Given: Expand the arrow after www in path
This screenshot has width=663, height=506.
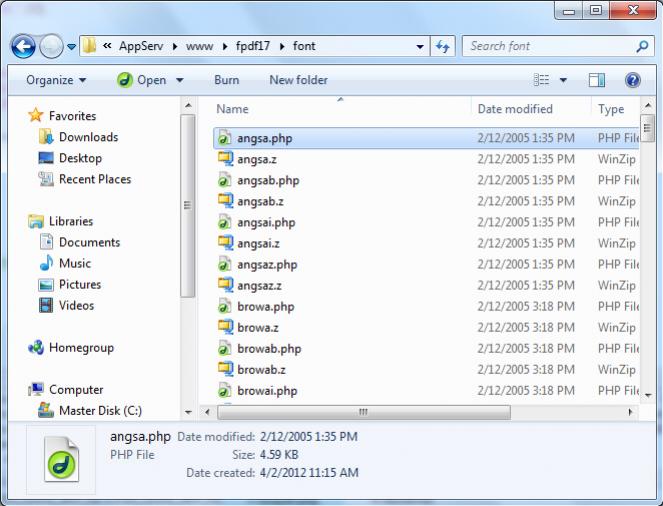Looking at the screenshot, I should 225,46.
